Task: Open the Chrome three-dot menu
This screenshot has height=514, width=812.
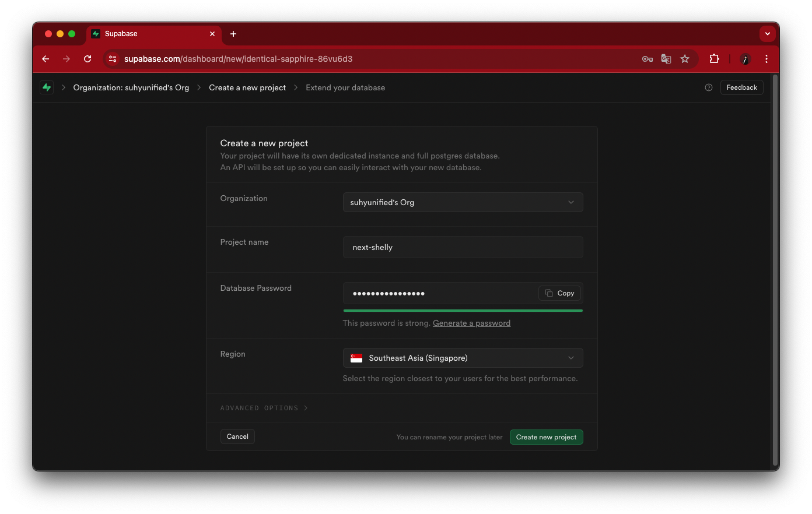Action: [766, 59]
